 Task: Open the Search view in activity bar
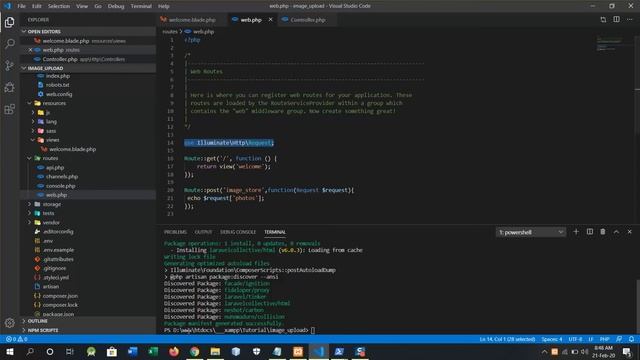pos(9,43)
